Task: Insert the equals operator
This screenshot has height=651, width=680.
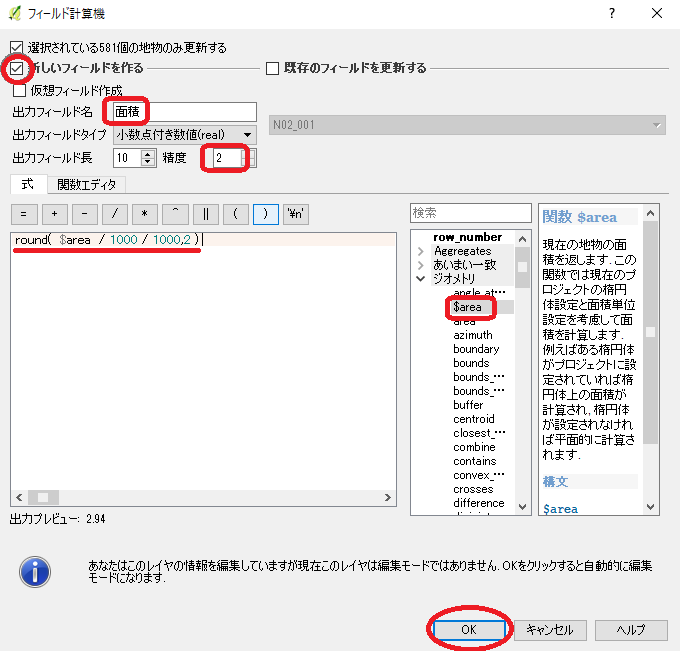Action: click(24, 214)
